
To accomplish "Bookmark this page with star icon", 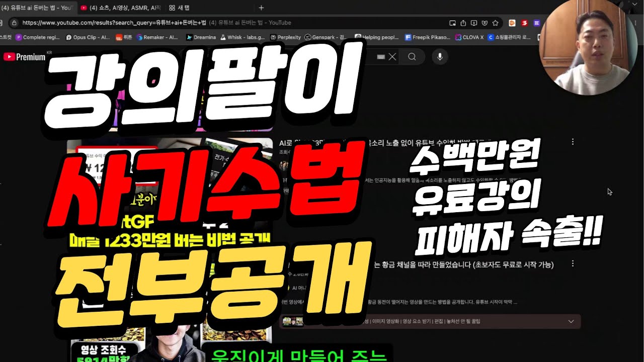I will tap(496, 23).
